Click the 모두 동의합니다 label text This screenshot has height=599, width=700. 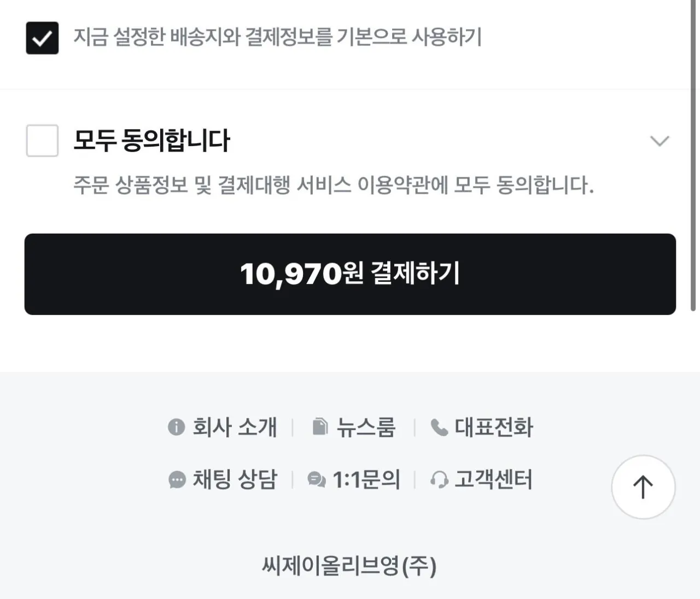pyautogui.click(x=151, y=141)
